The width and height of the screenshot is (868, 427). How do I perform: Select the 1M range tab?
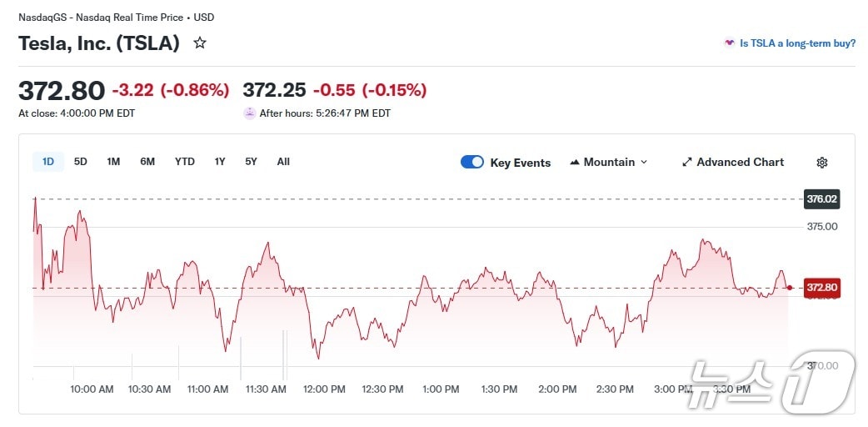click(x=113, y=162)
